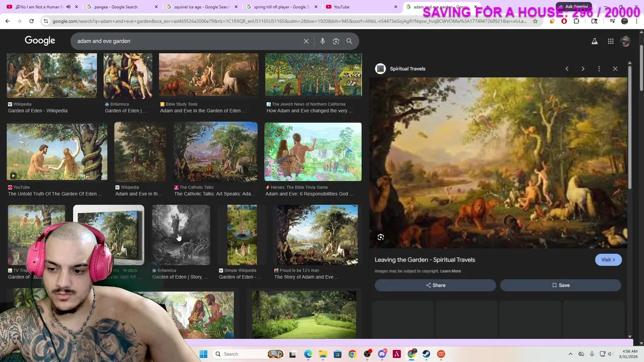Show next image in preview panel
The width and height of the screenshot is (644, 362).
tap(583, 69)
